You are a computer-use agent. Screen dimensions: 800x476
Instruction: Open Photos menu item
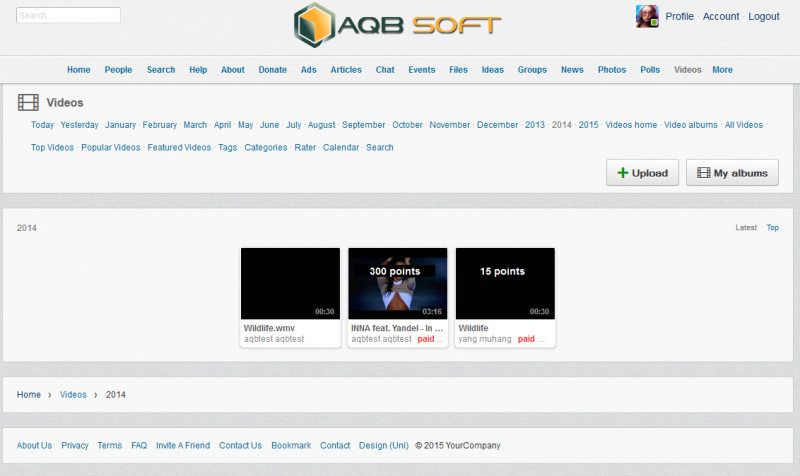[612, 70]
